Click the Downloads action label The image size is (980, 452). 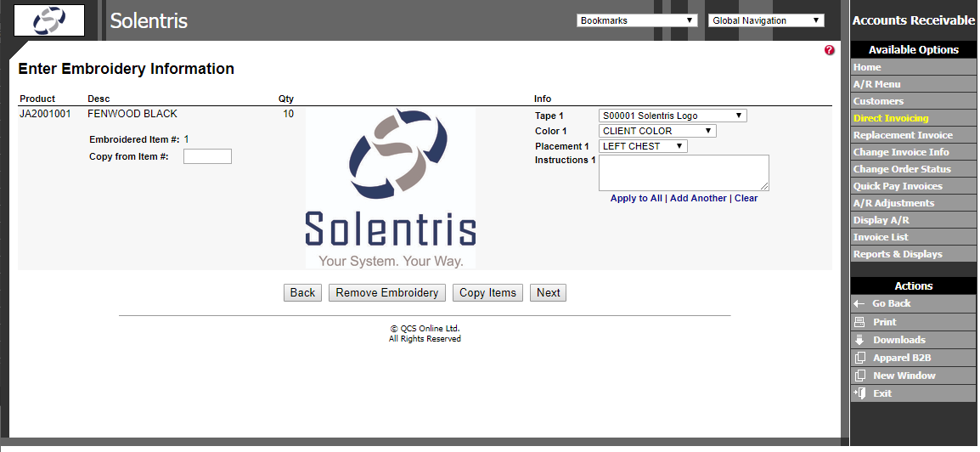(899, 340)
